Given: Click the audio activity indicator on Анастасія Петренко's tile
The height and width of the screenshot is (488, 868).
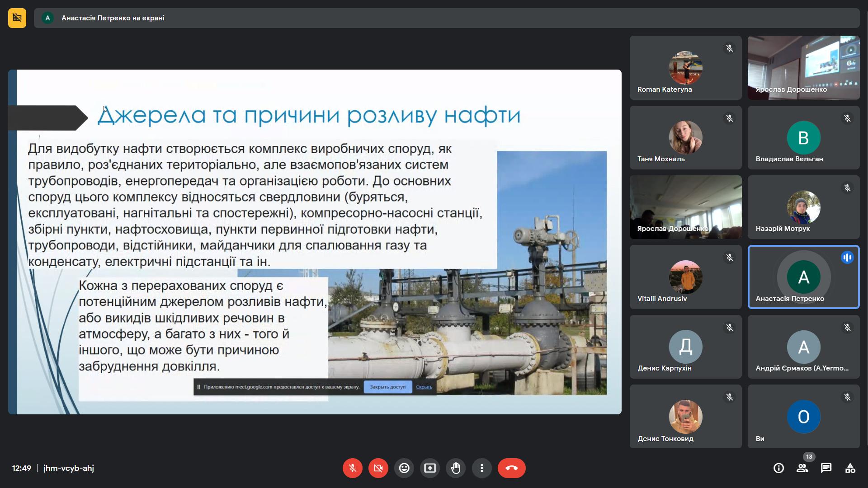Looking at the screenshot, I should coord(847,257).
